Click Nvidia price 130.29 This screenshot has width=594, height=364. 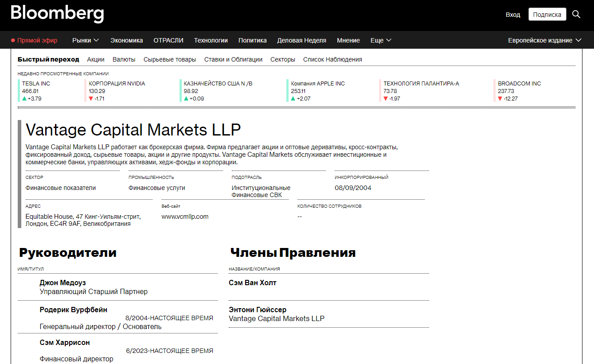(x=97, y=91)
